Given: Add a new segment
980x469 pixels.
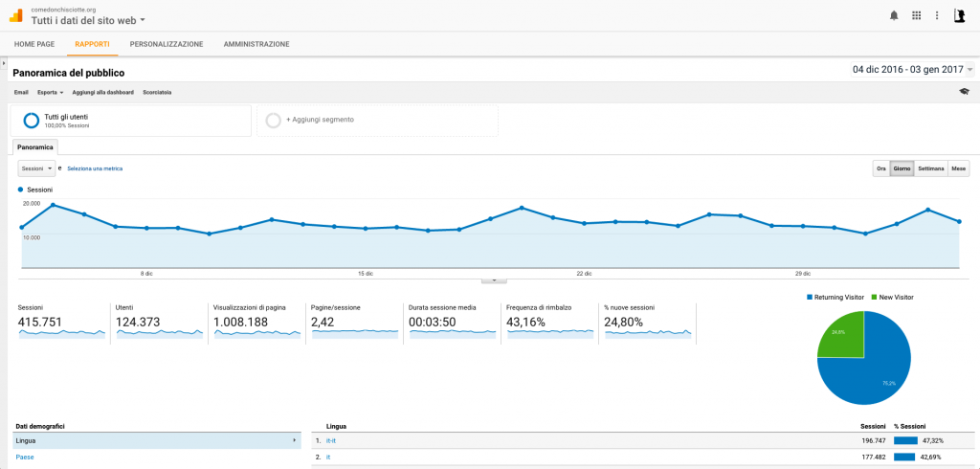Looking at the screenshot, I should (377, 120).
